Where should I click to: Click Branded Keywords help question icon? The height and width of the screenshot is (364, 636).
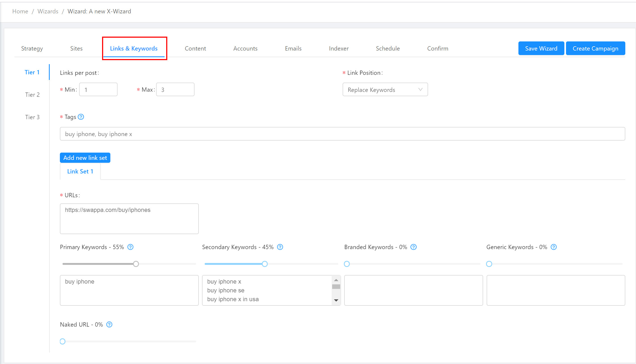413,247
